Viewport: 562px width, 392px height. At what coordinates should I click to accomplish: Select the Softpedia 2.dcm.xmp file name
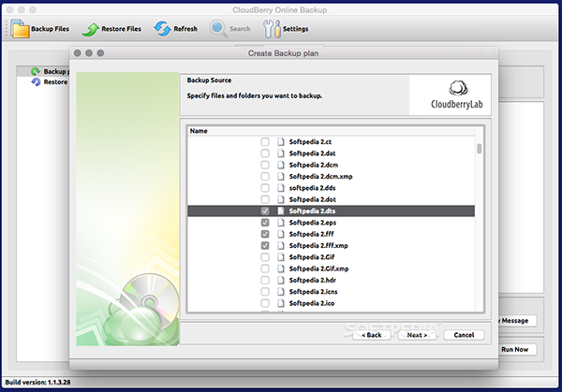(x=320, y=176)
